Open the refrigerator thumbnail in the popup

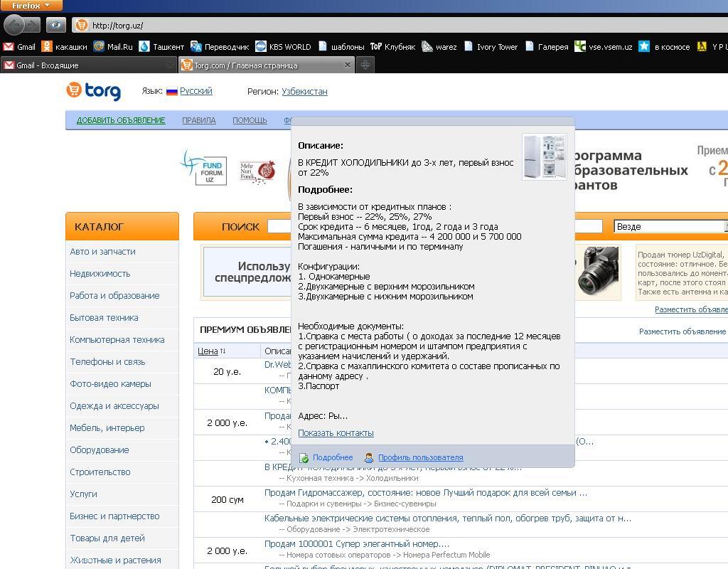pos(545,156)
